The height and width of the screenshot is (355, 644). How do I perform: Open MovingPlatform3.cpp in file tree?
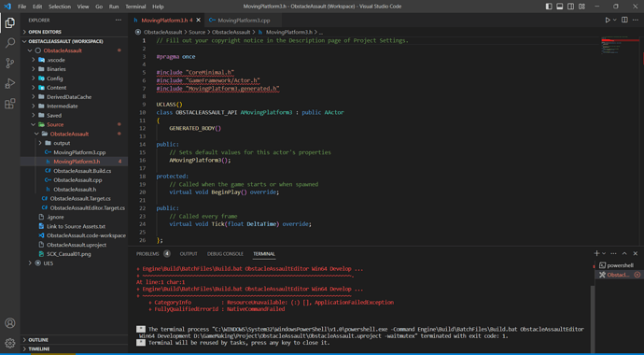click(x=74, y=152)
